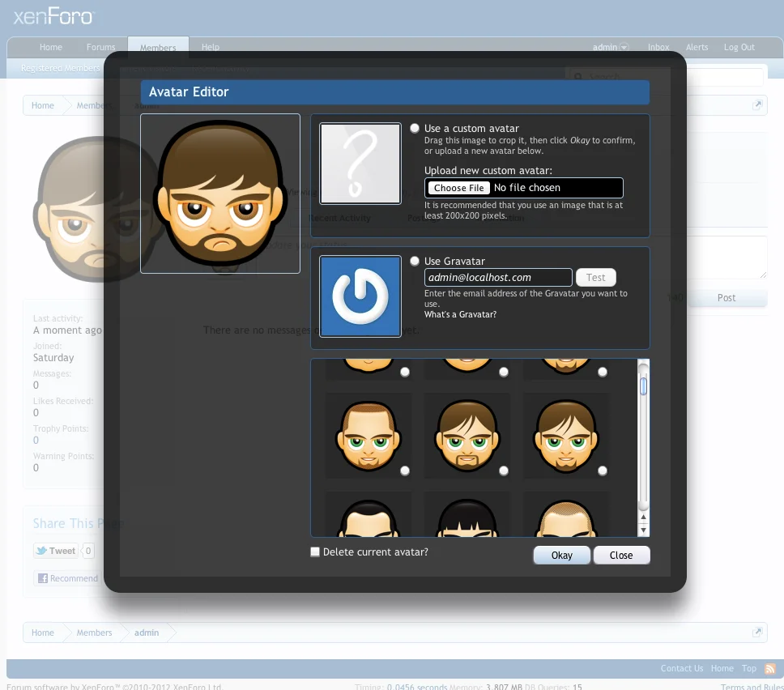This screenshot has height=690, width=784.
Task: Click the Choose File button
Action: (458, 188)
